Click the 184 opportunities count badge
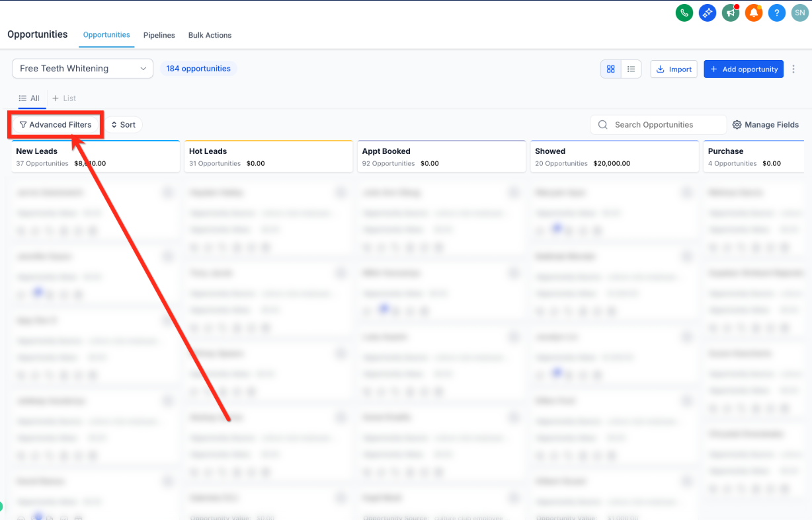 (198, 69)
